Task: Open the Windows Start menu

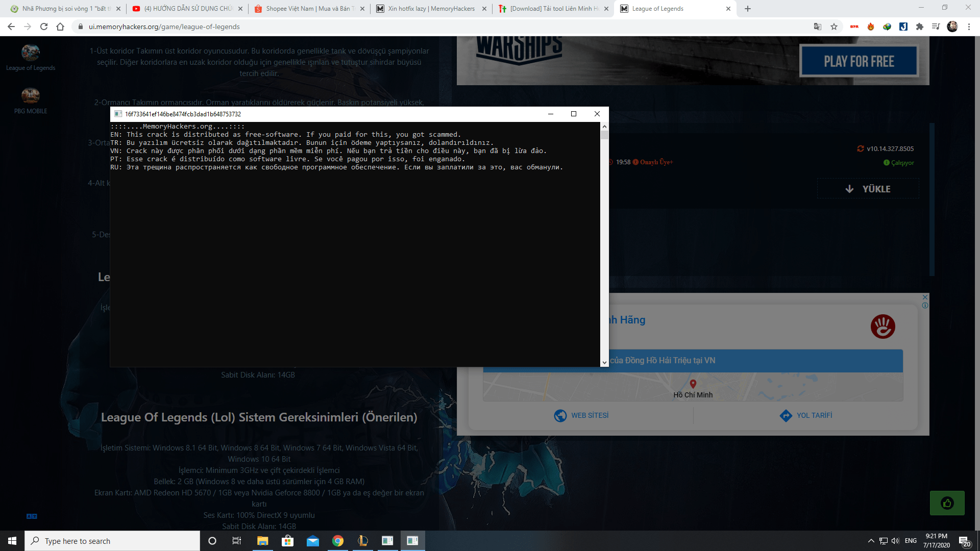Action: 12,541
